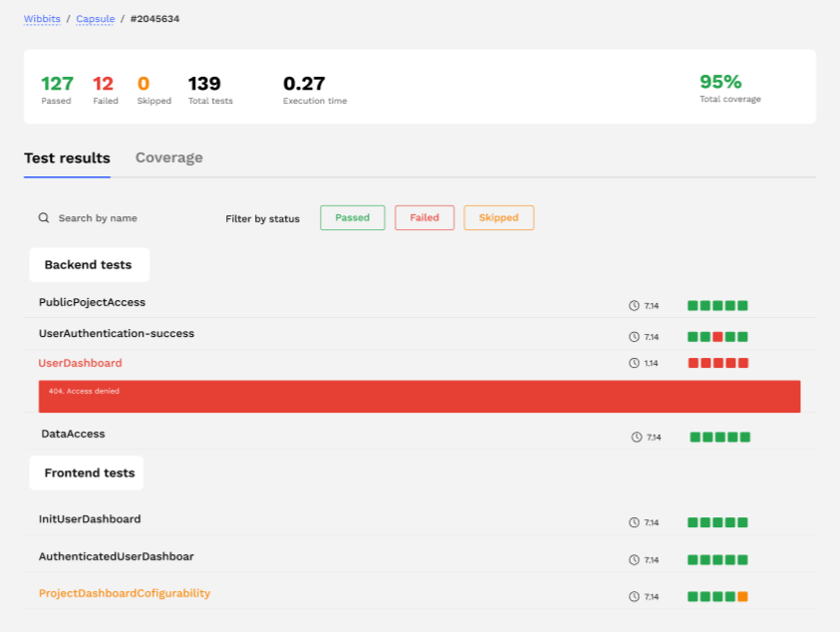Click the #2045634 breadcrumb text
The width and height of the screenshot is (840, 632).
pyautogui.click(x=154, y=19)
